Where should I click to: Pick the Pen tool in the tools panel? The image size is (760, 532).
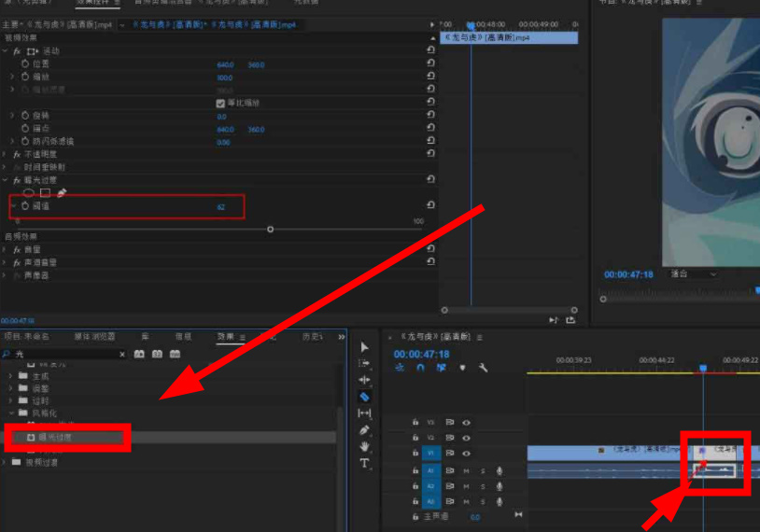click(x=364, y=430)
